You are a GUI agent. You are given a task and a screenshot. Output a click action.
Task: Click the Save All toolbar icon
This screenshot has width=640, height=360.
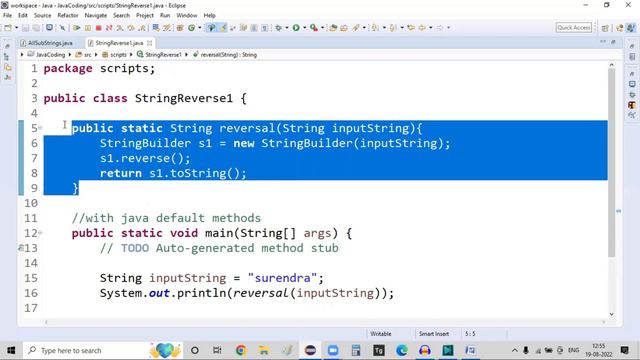[36, 28]
